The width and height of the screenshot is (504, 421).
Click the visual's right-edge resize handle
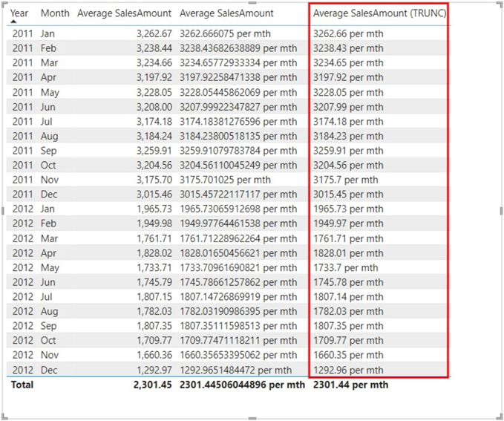click(x=502, y=211)
